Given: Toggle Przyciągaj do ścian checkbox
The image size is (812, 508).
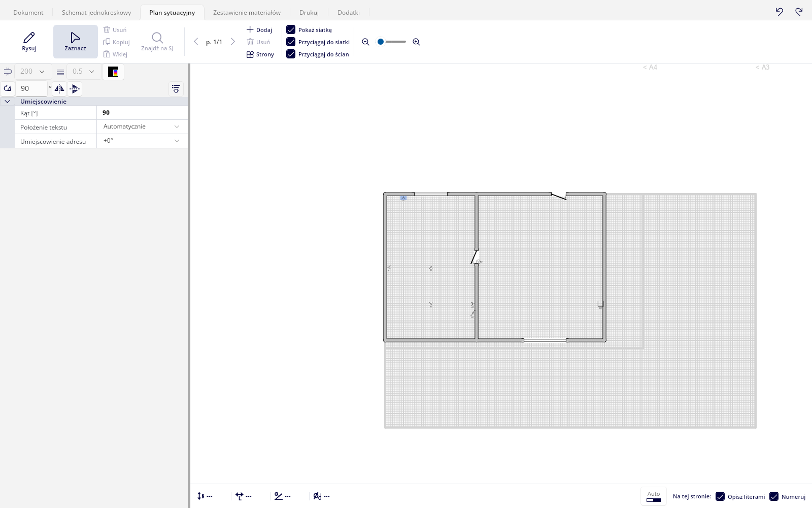Looking at the screenshot, I should [x=291, y=54].
